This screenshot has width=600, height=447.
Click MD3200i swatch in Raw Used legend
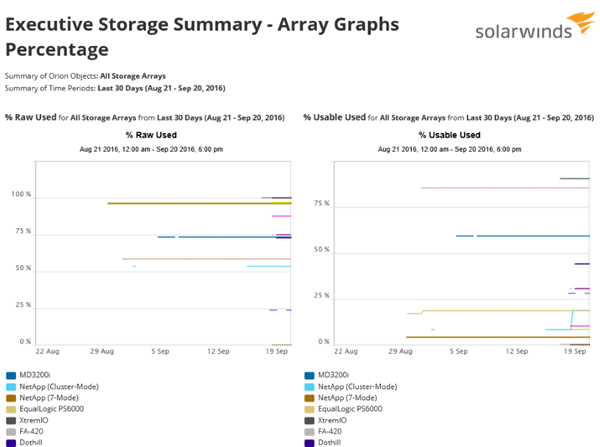click(10, 376)
